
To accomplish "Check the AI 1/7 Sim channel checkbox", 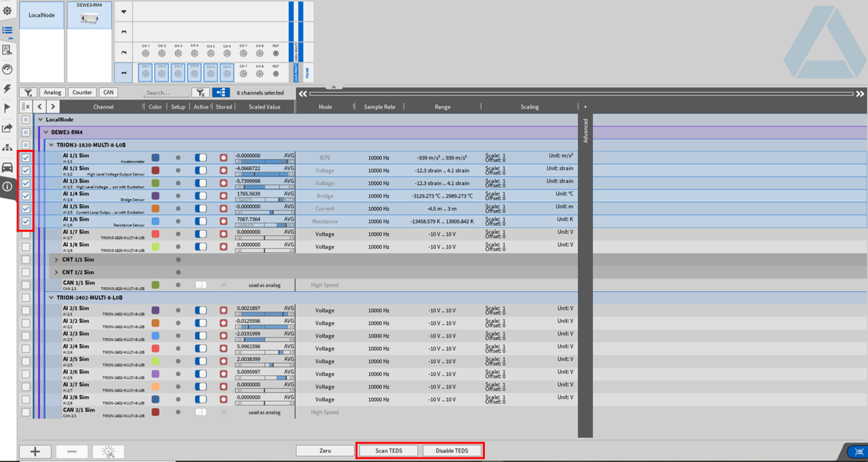I will [26, 234].
